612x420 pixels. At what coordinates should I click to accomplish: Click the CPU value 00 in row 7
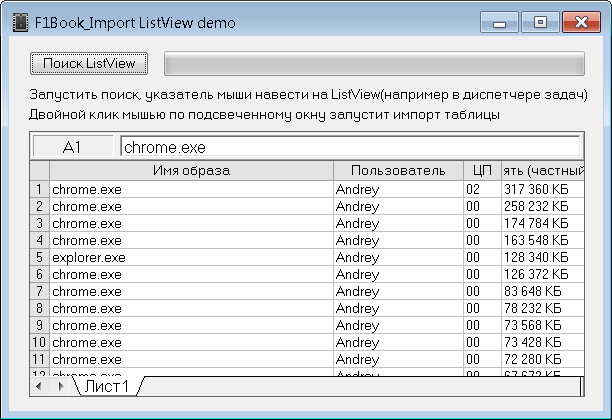(482, 291)
